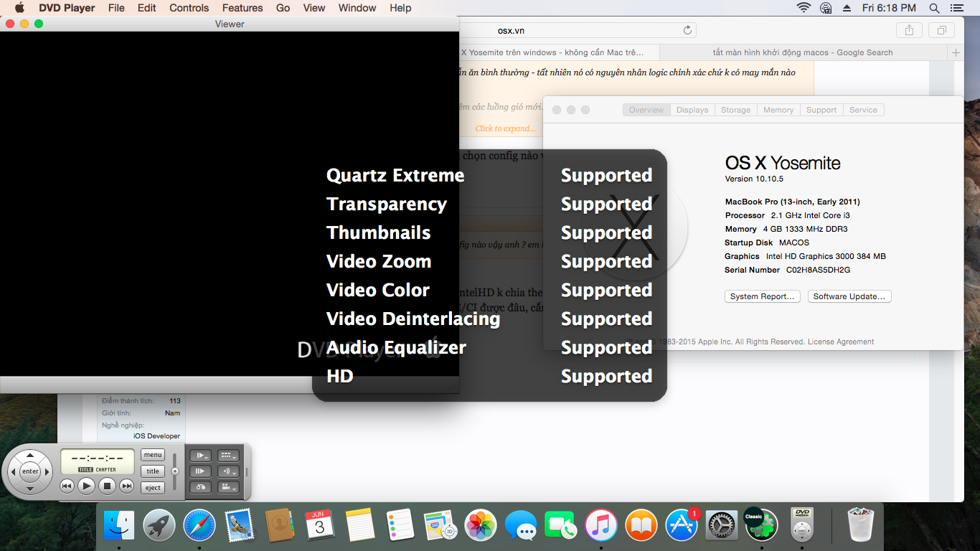Click the 'Click to expand...' link
Viewport: 980px width, 551px height.
click(505, 128)
